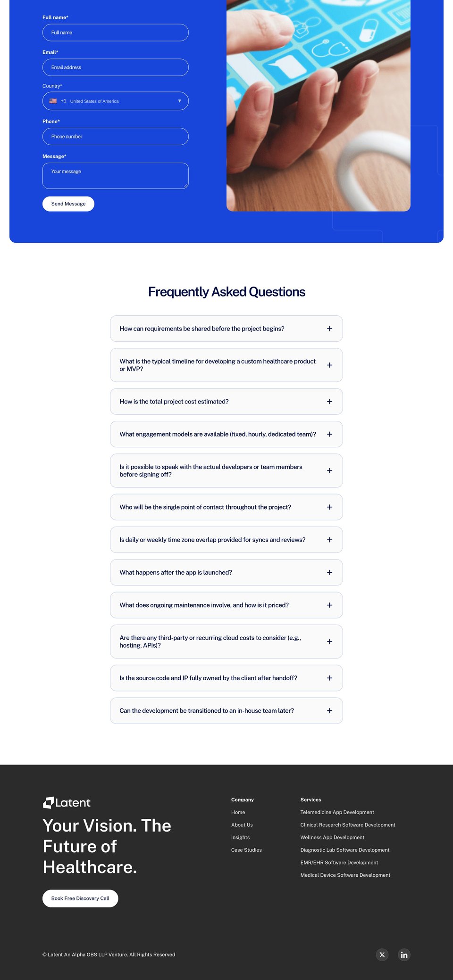Screen dimensions: 453x980
Task: Expand the in-house team transition question
Action: pos(226,711)
